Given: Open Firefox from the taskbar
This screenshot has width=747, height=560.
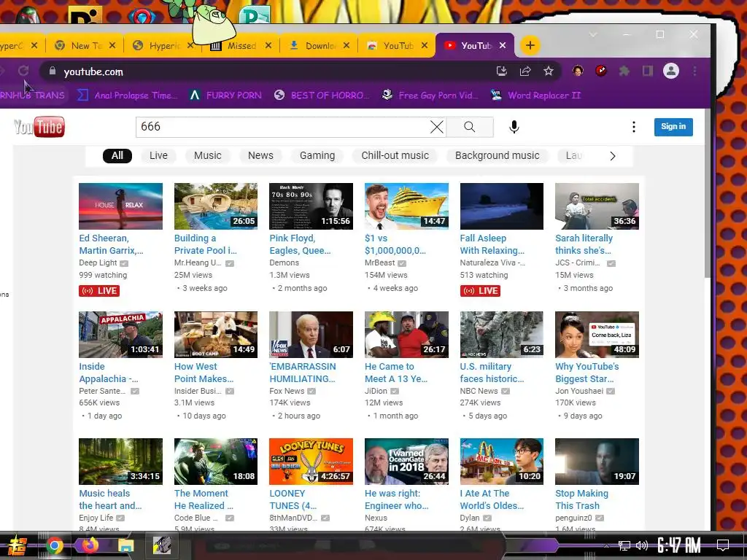Looking at the screenshot, I should pos(90,545).
